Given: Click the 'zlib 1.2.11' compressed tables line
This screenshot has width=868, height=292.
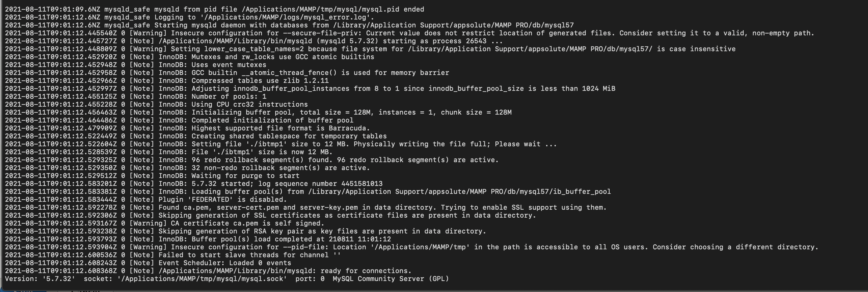Looking at the screenshot, I should pos(167,81).
